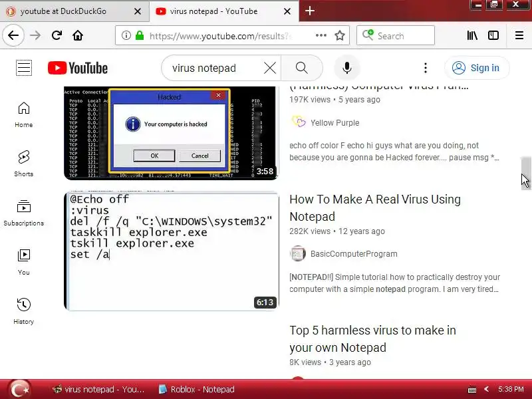Clear the YouTube search query
Viewport: 532px width, 399px height.
(x=270, y=68)
